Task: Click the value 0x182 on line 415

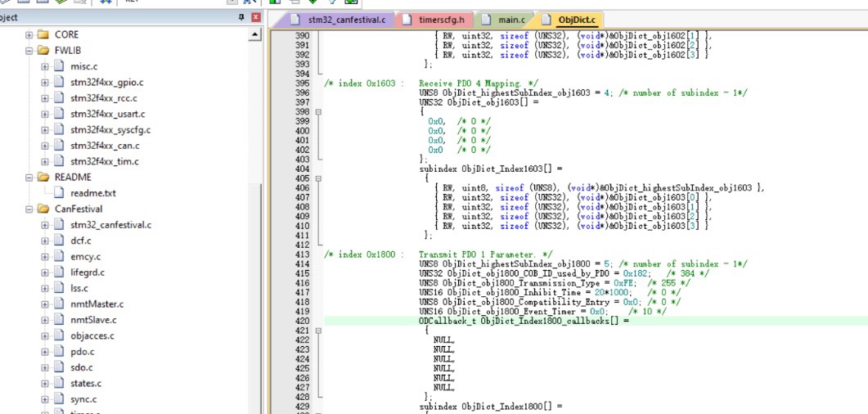Action: coord(635,273)
